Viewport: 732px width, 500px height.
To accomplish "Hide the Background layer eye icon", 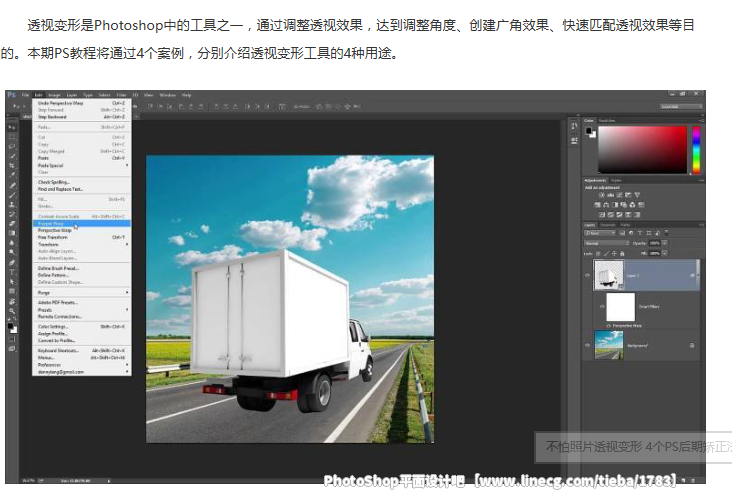I will click(588, 345).
